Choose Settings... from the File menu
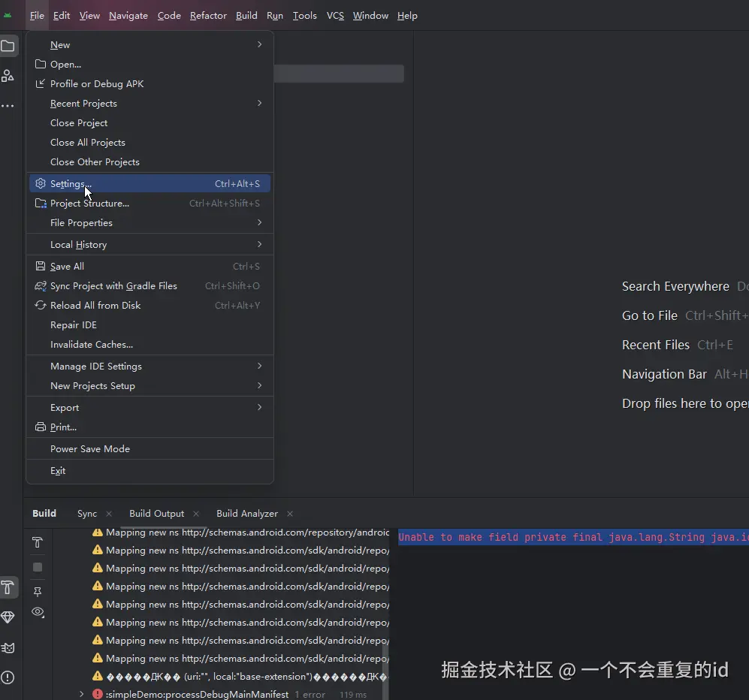The width and height of the screenshot is (749, 700). 150,183
